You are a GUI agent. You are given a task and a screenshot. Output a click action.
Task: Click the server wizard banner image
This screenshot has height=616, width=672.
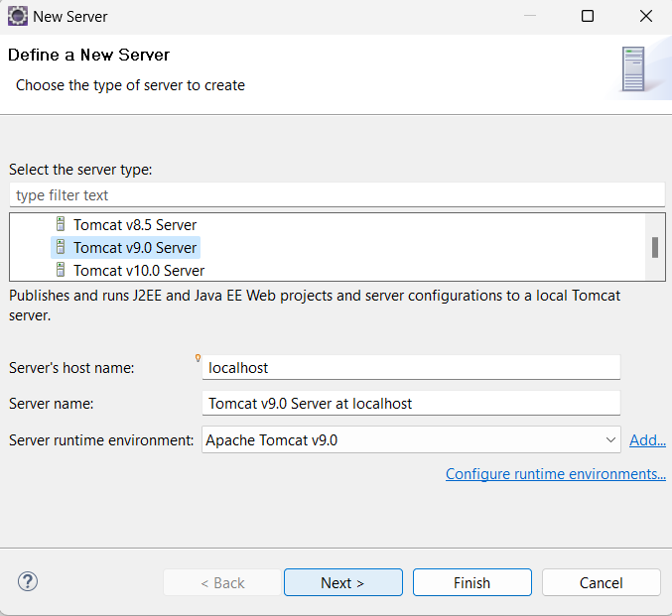[x=632, y=70]
